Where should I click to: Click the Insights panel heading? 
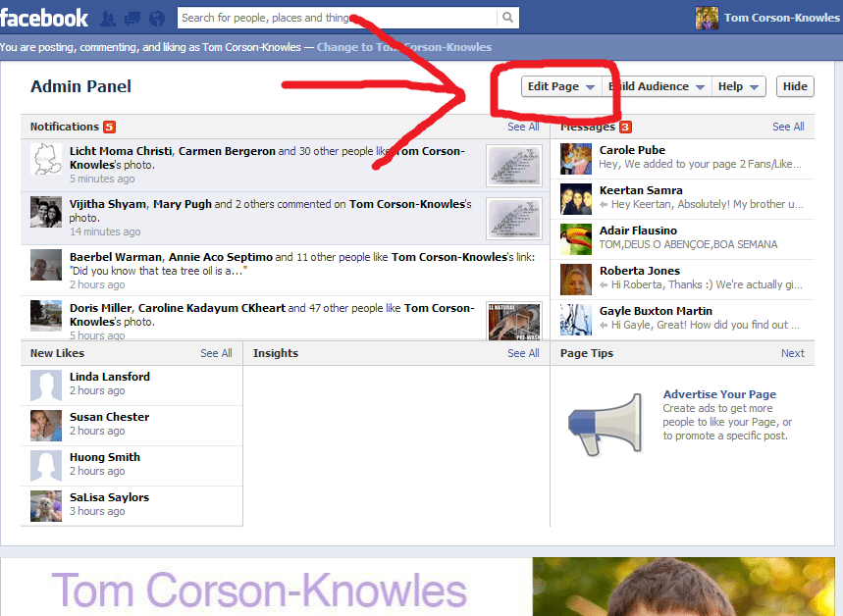tap(275, 353)
